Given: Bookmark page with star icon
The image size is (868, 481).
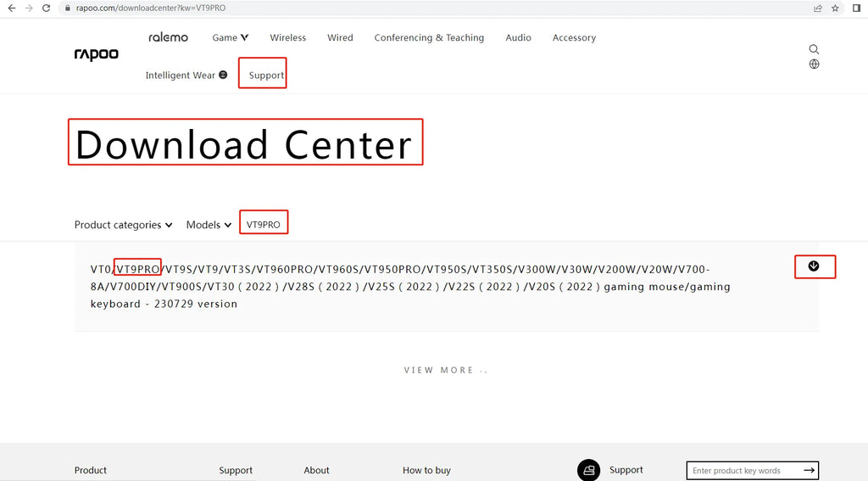Looking at the screenshot, I should [x=835, y=8].
